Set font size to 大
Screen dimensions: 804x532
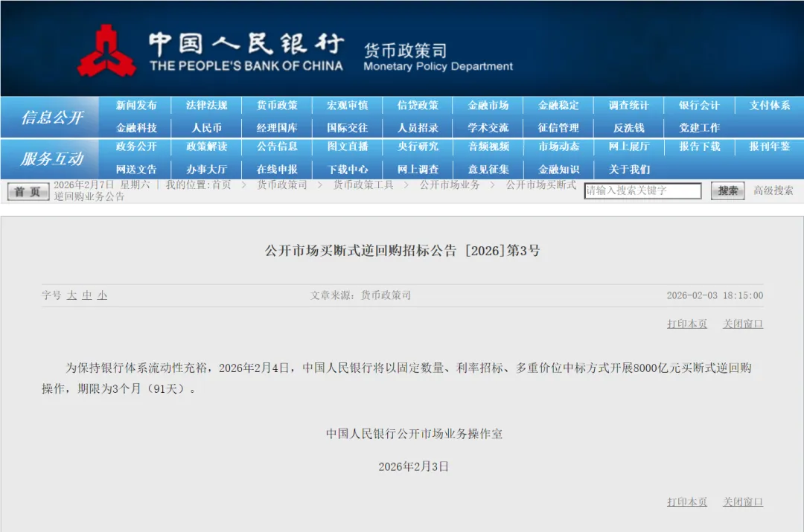71,295
